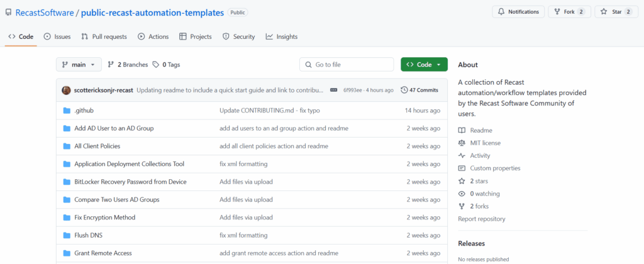Click scotterickson avatar next to latest commit

point(66,90)
